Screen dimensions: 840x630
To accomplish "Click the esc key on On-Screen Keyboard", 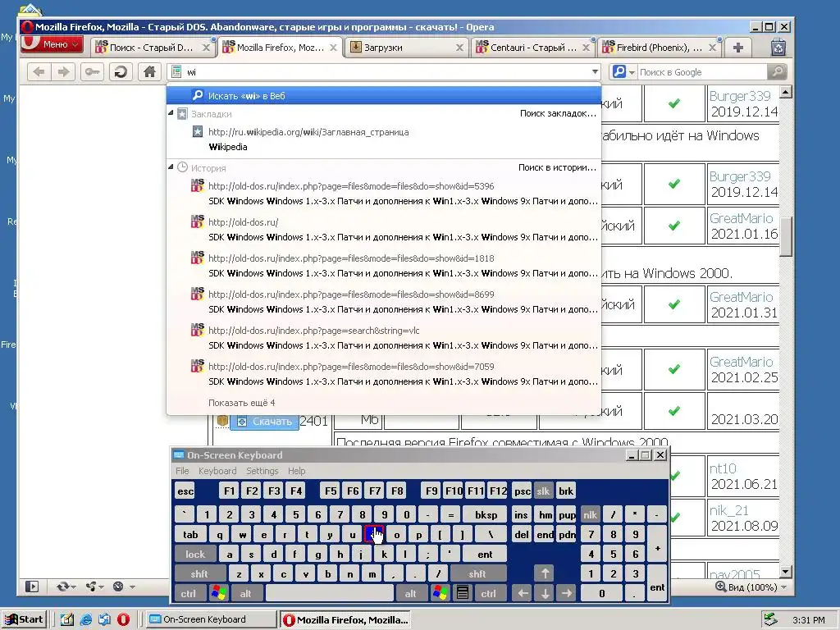I will [185, 491].
